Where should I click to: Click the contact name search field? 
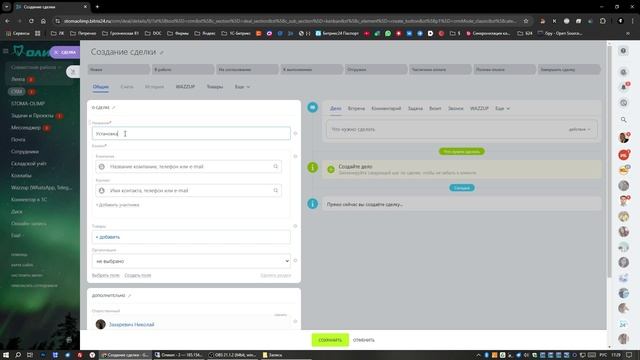(x=188, y=191)
